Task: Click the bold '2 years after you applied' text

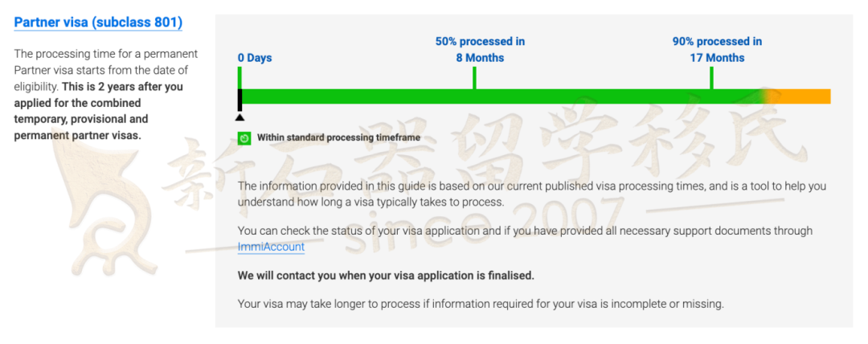Action: pos(98,111)
